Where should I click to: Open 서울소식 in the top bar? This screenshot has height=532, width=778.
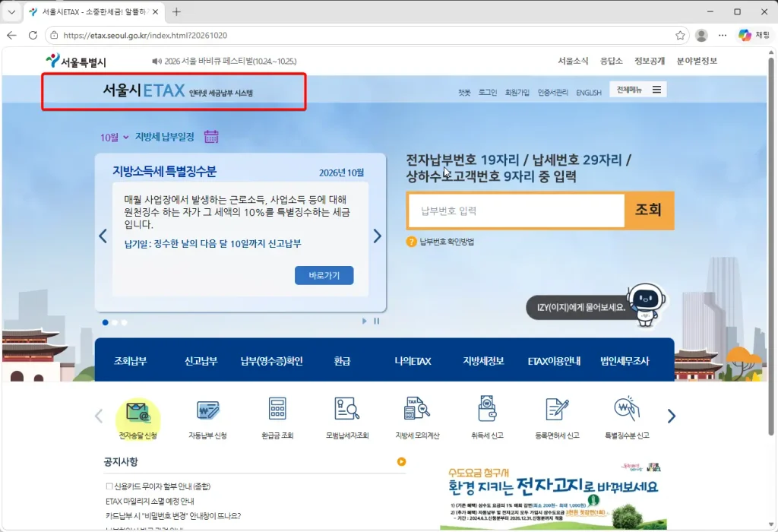[573, 61]
